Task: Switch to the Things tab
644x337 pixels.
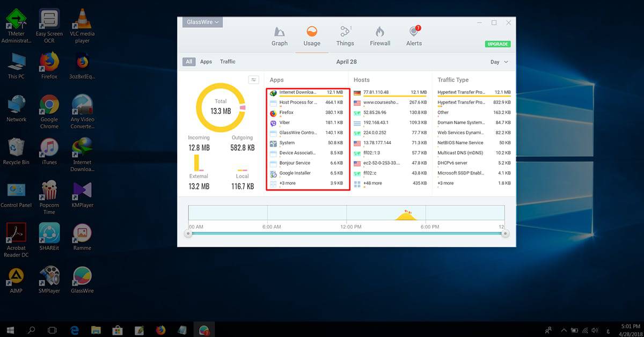Action: (x=345, y=36)
